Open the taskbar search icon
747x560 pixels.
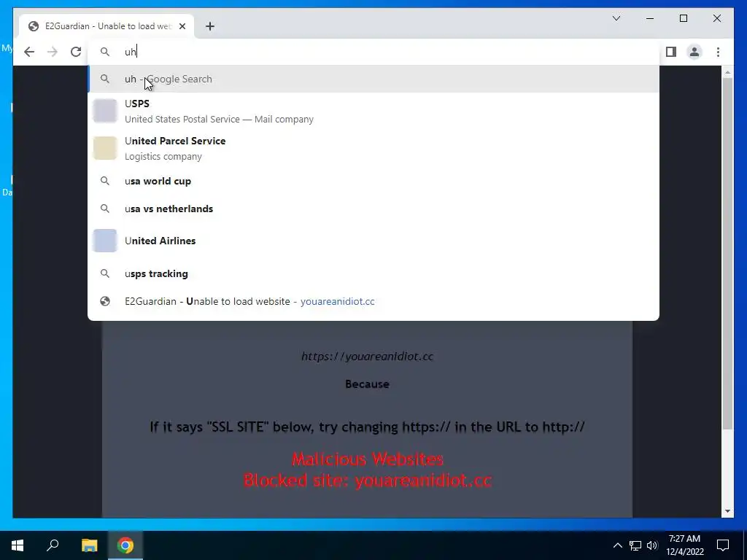coord(53,545)
